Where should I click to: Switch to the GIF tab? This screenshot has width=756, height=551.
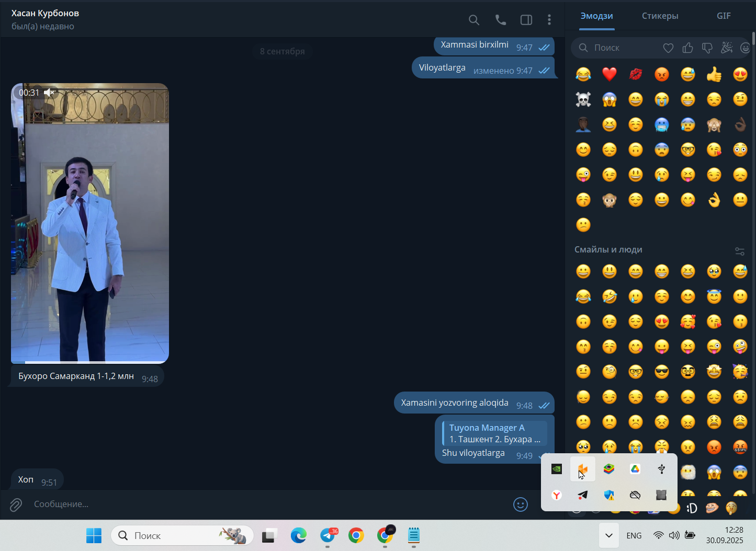[724, 16]
